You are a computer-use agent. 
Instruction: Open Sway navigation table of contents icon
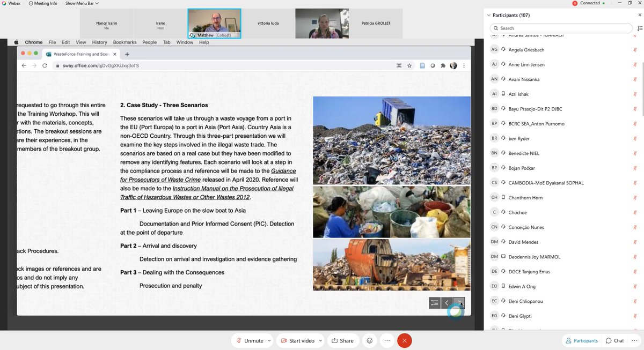coord(435,303)
